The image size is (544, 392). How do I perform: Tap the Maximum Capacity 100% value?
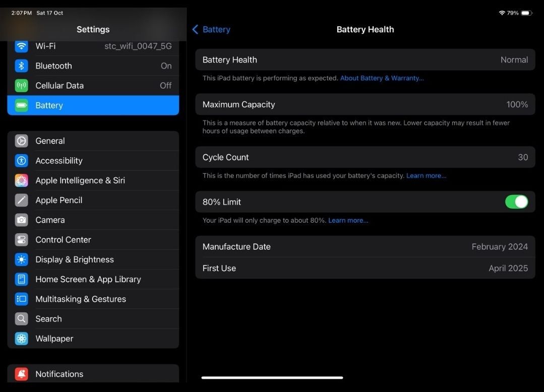(x=517, y=105)
